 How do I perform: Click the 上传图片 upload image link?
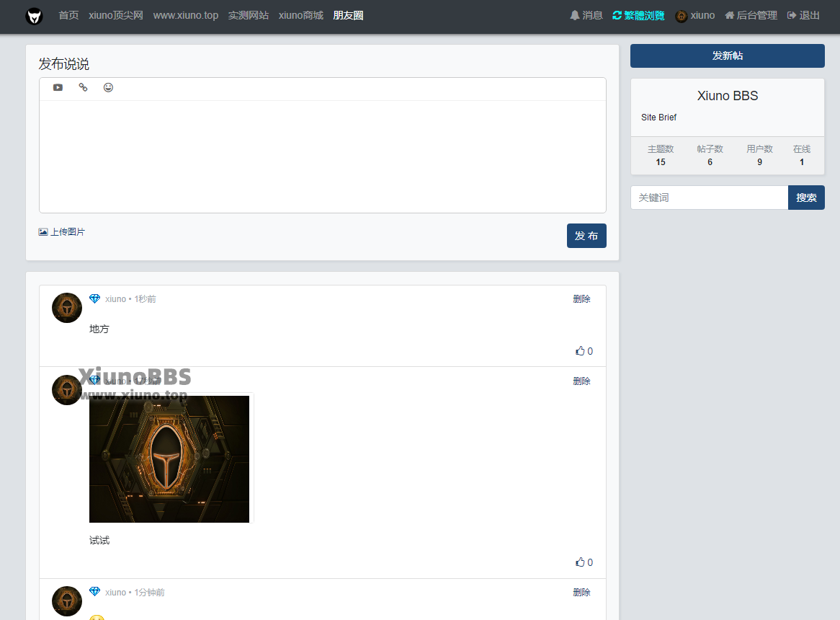click(x=62, y=232)
